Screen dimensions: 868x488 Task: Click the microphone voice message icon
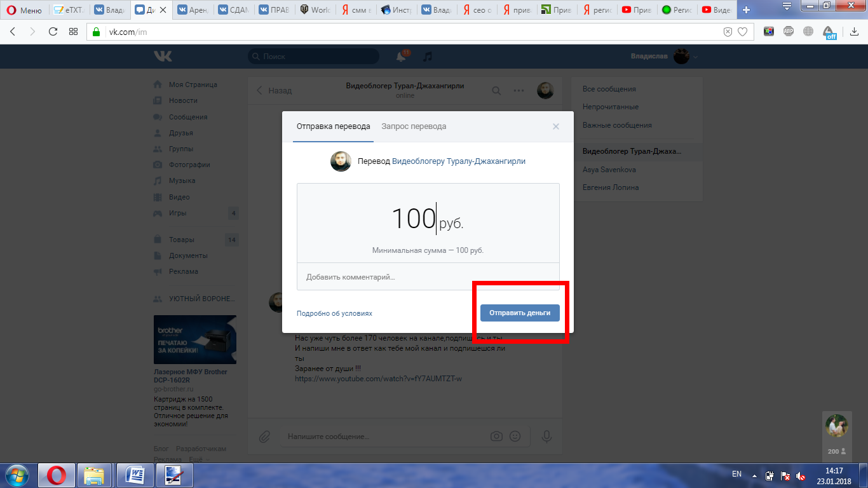click(x=546, y=437)
